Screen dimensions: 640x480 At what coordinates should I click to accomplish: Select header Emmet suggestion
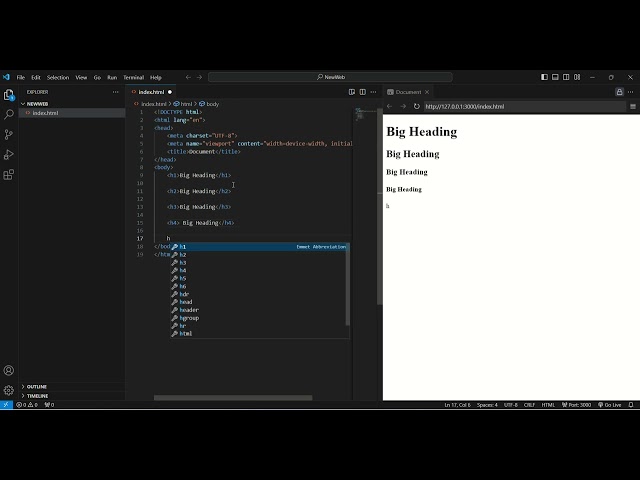(260, 310)
